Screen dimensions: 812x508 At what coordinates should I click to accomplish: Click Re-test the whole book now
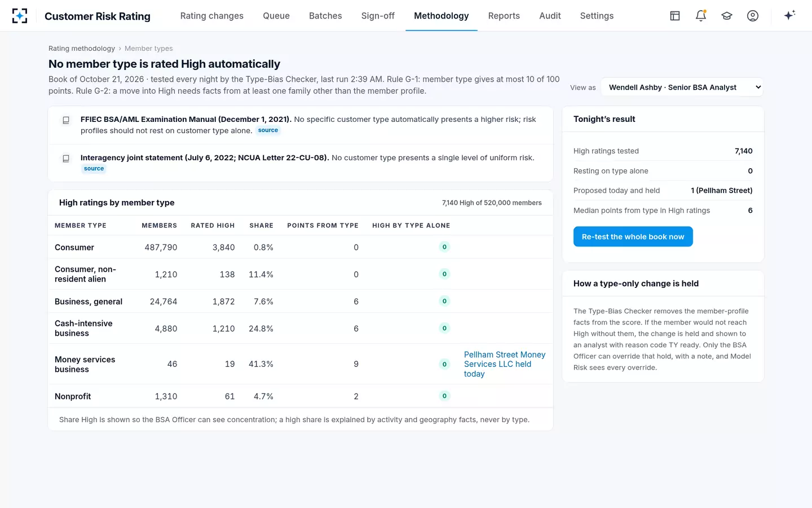[x=633, y=237]
